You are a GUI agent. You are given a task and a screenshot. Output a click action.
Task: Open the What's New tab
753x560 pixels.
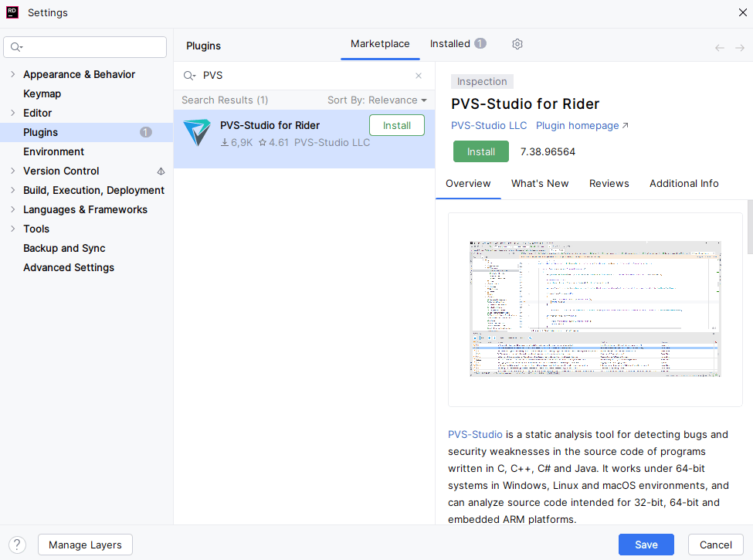[540, 184]
